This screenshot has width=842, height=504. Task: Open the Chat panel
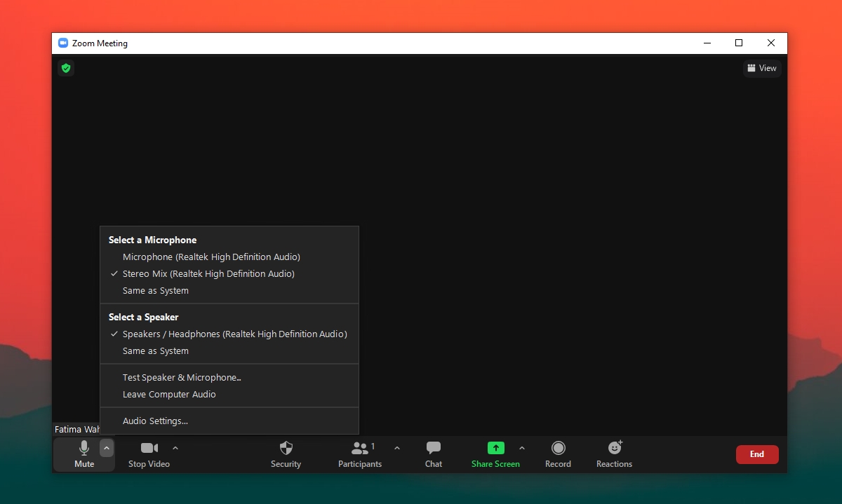click(x=434, y=454)
